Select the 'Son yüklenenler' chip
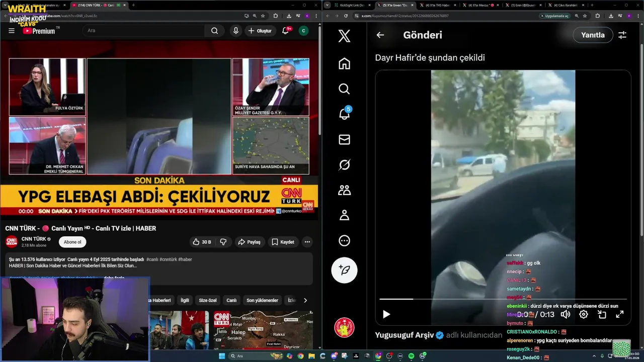The height and width of the screenshot is (362, 644). pyautogui.click(x=262, y=300)
